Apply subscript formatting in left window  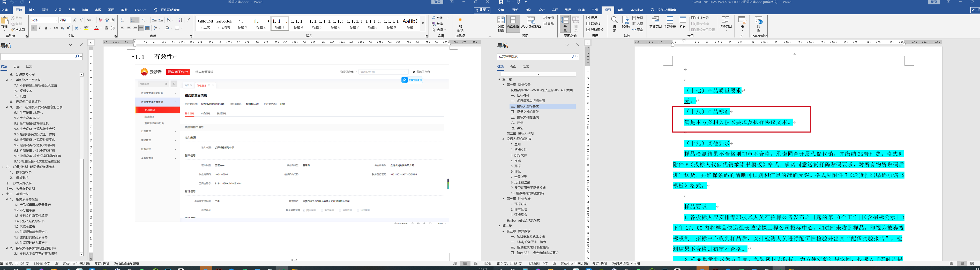click(62, 28)
